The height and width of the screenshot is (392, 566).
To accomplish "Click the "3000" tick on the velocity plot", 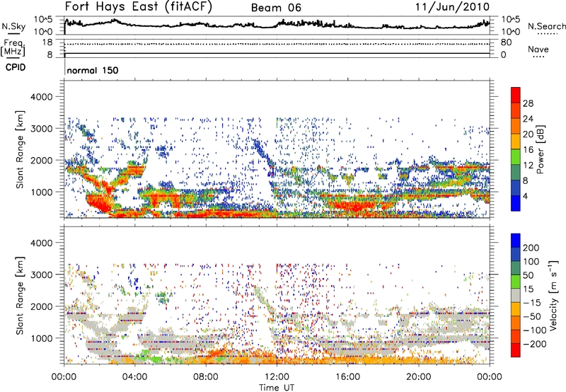I will pyautogui.click(x=41, y=275).
